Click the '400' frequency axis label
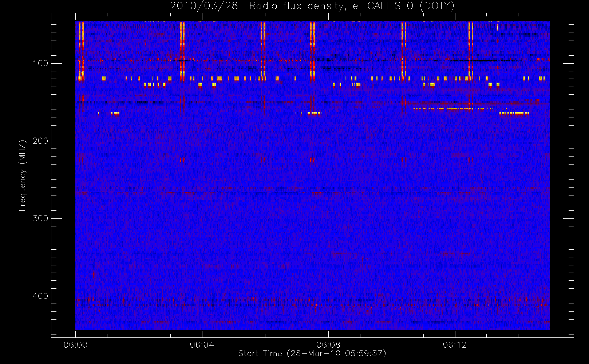The width and height of the screenshot is (589, 364). tap(40, 296)
